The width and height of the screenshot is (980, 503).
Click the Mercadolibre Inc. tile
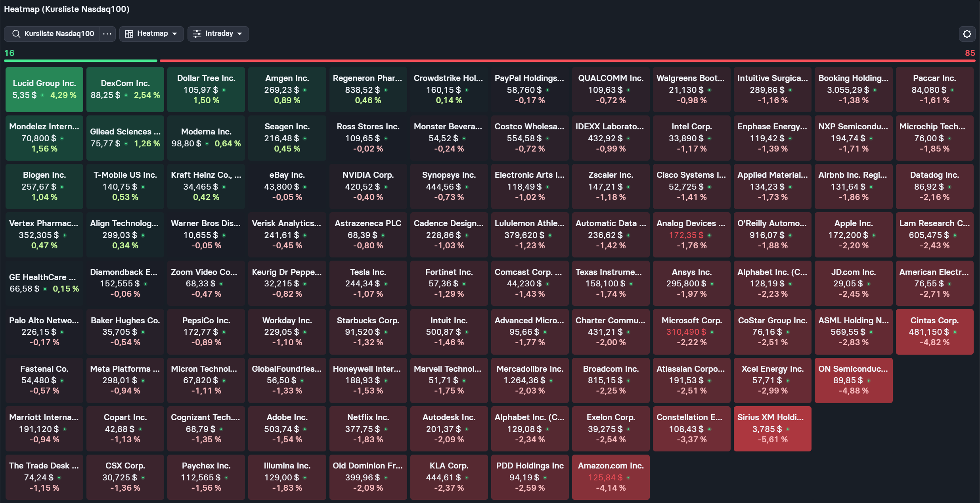pos(530,380)
